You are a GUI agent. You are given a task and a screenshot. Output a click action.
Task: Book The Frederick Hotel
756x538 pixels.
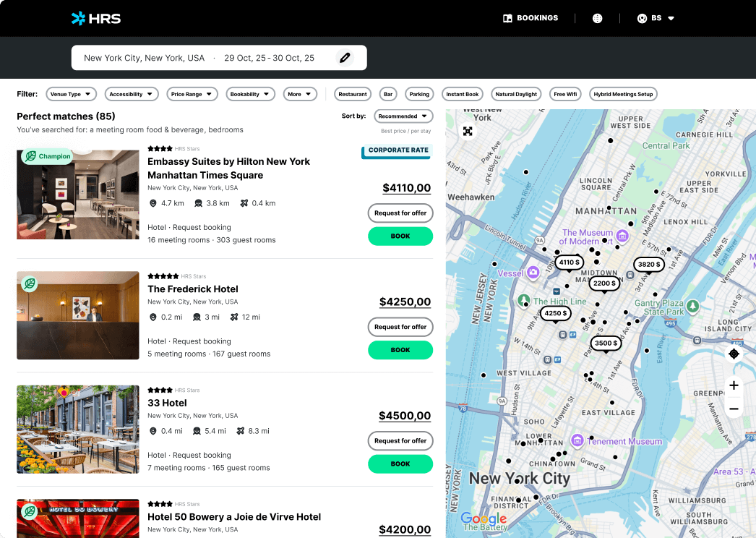click(400, 350)
